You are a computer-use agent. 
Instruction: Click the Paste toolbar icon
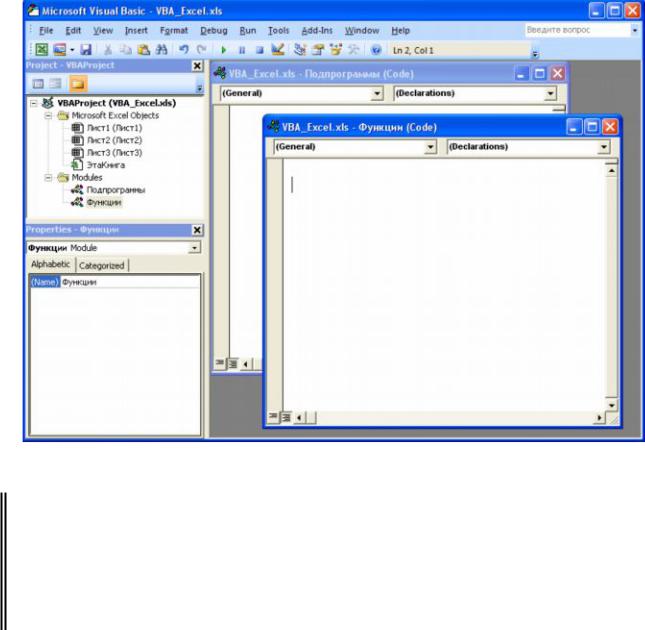click(x=143, y=50)
